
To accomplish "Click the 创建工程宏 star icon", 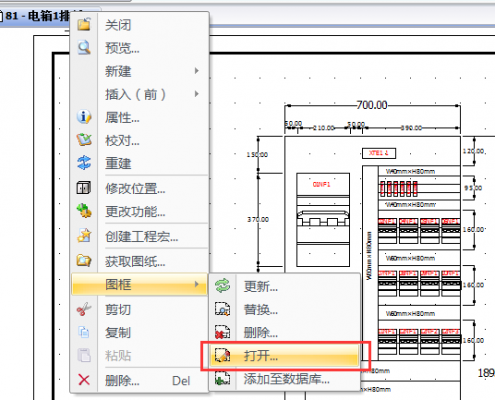I will tap(84, 235).
